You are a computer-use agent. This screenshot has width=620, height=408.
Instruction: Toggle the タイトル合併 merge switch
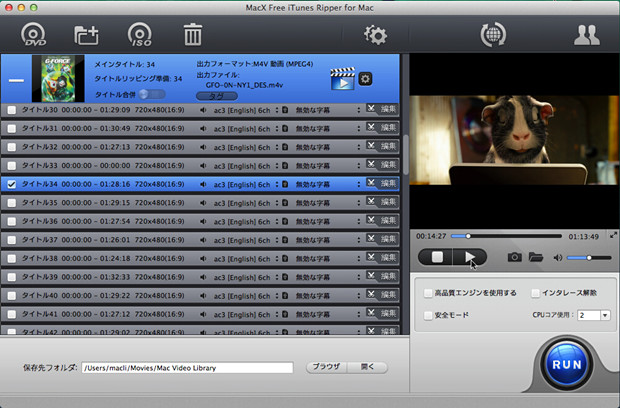[152, 94]
